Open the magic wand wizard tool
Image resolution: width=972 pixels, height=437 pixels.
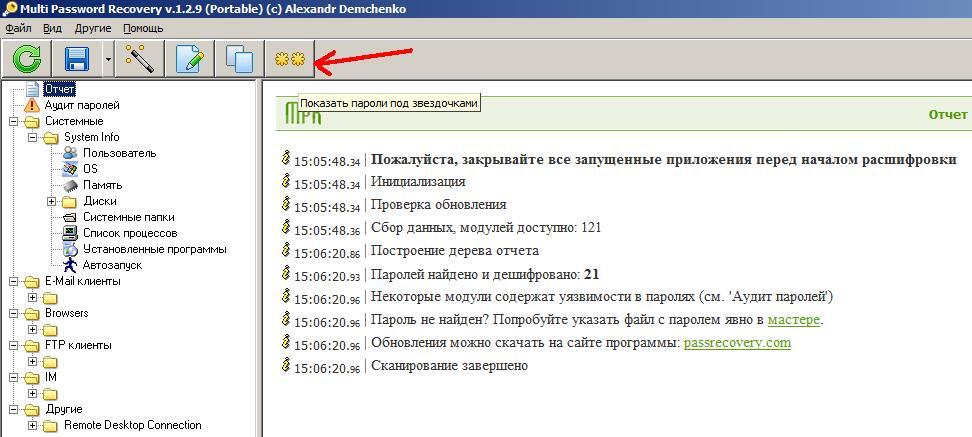click(x=139, y=59)
